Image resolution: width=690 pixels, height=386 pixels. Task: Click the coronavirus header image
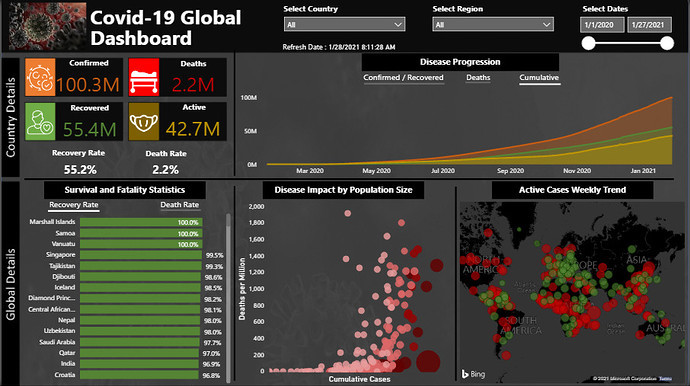coord(48,26)
